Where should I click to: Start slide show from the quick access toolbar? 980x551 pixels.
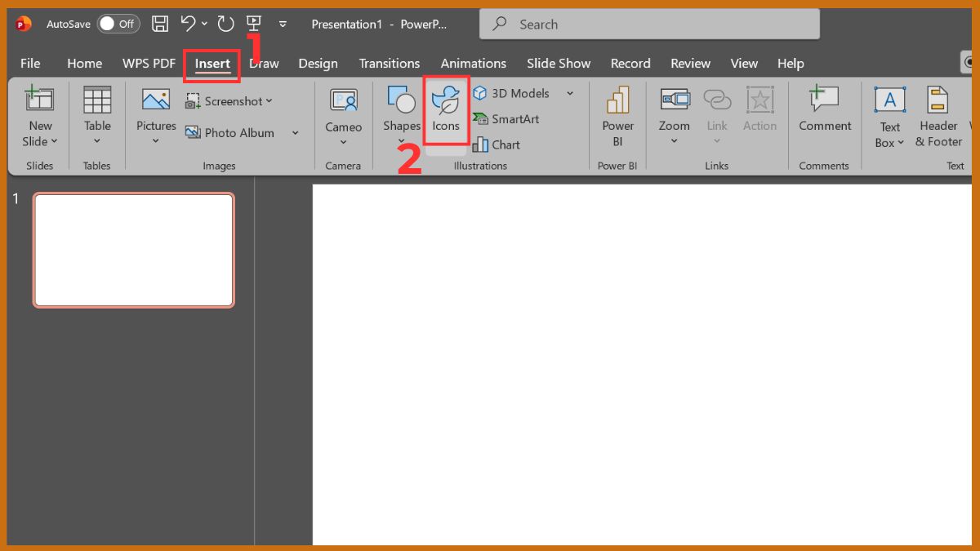[x=255, y=24]
